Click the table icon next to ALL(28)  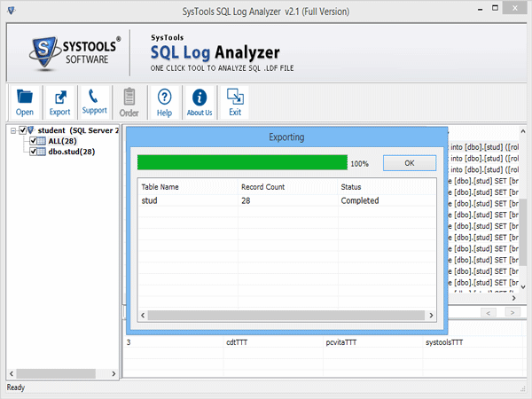(41, 141)
